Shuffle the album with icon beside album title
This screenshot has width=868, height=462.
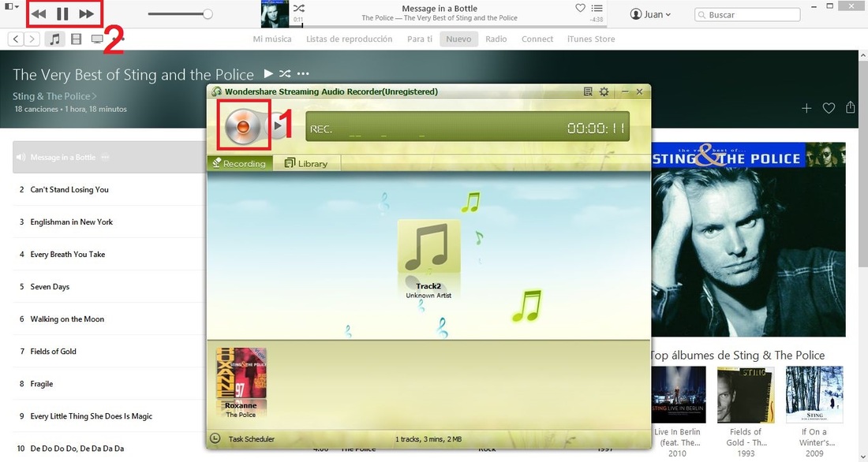pyautogui.click(x=285, y=73)
